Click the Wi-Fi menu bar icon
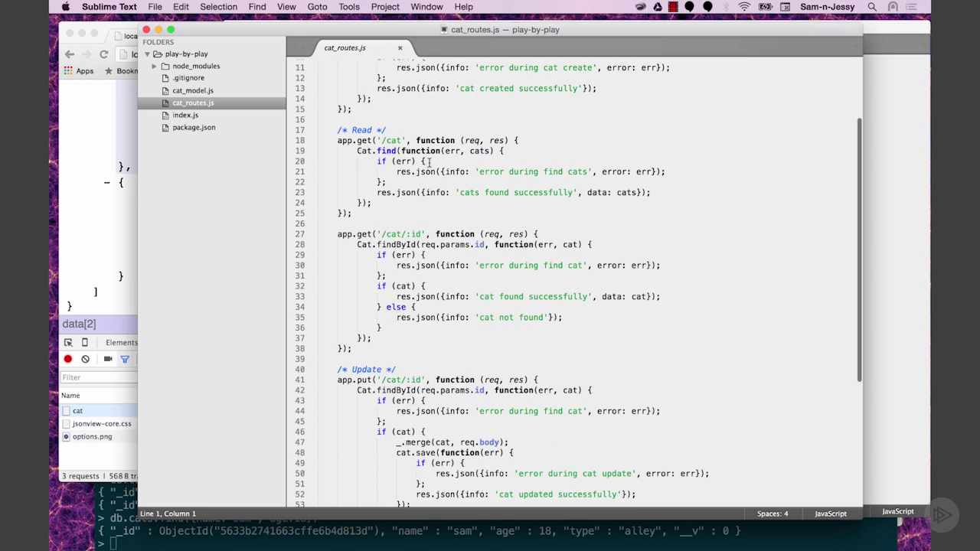The image size is (980, 551). point(744,7)
